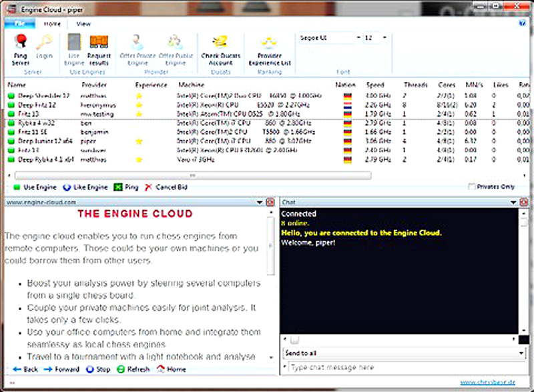Open the File tab

point(20,23)
